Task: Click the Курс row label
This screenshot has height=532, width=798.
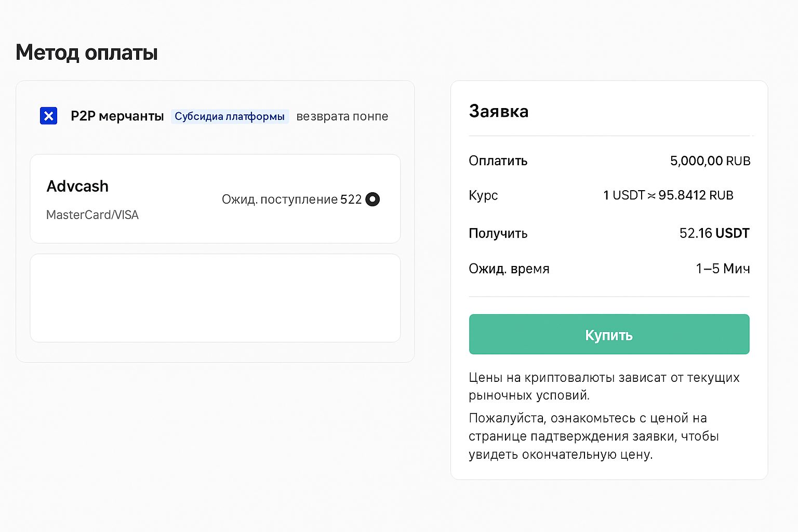Action: 483,195
